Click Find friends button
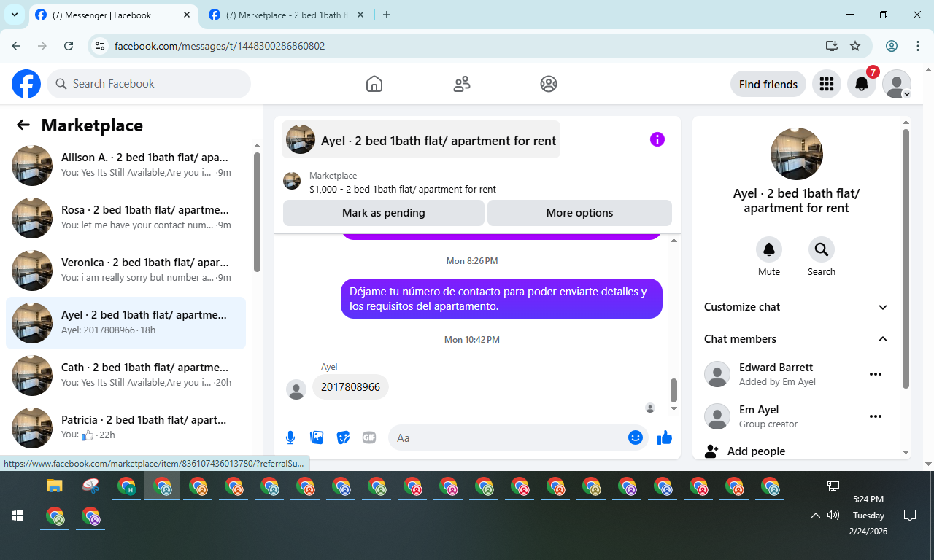Image resolution: width=934 pixels, height=560 pixels. pos(768,84)
